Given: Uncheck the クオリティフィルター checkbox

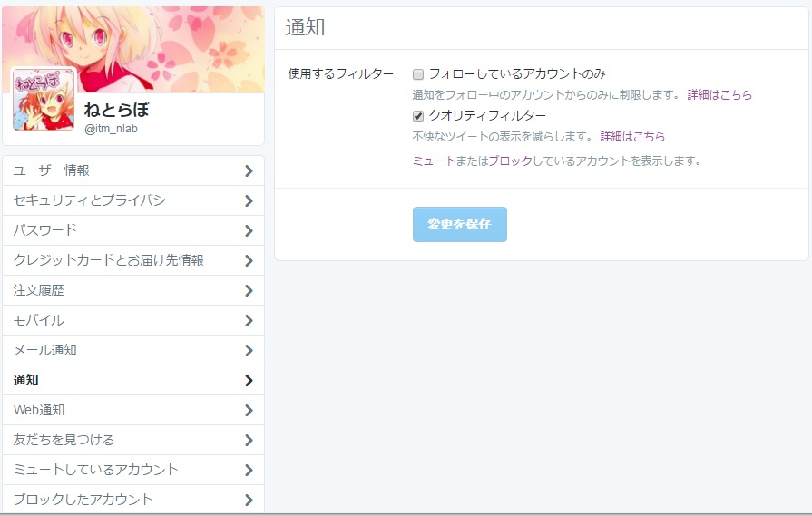Looking at the screenshot, I should pyautogui.click(x=418, y=116).
